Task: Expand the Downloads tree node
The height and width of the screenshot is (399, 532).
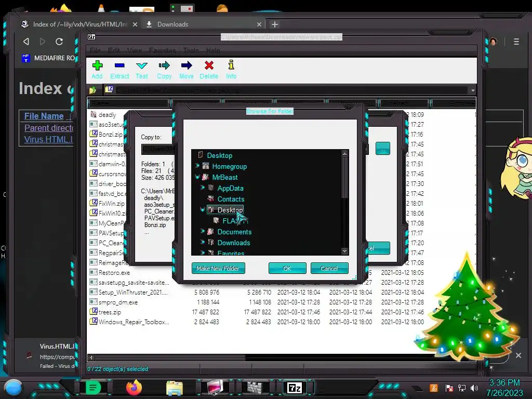Action: click(x=203, y=243)
